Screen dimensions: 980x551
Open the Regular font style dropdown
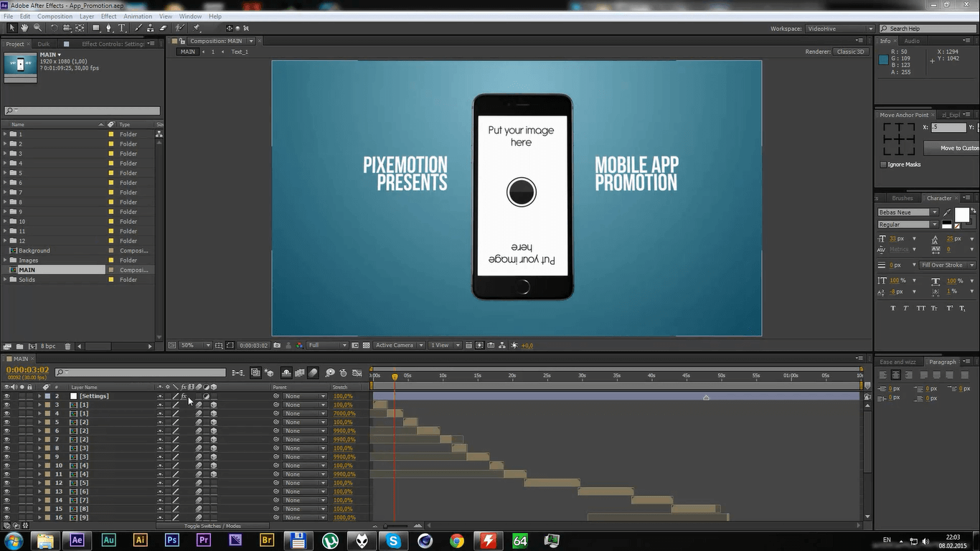(908, 225)
